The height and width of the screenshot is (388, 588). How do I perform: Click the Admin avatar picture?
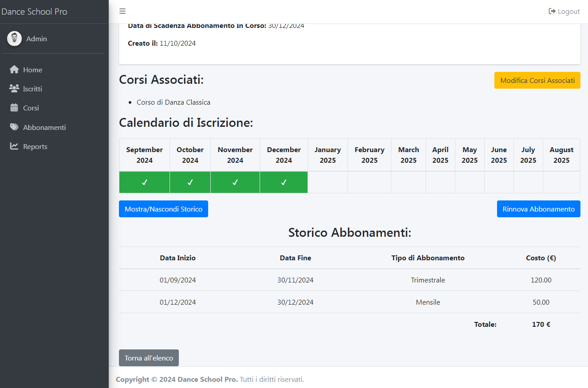pos(14,39)
